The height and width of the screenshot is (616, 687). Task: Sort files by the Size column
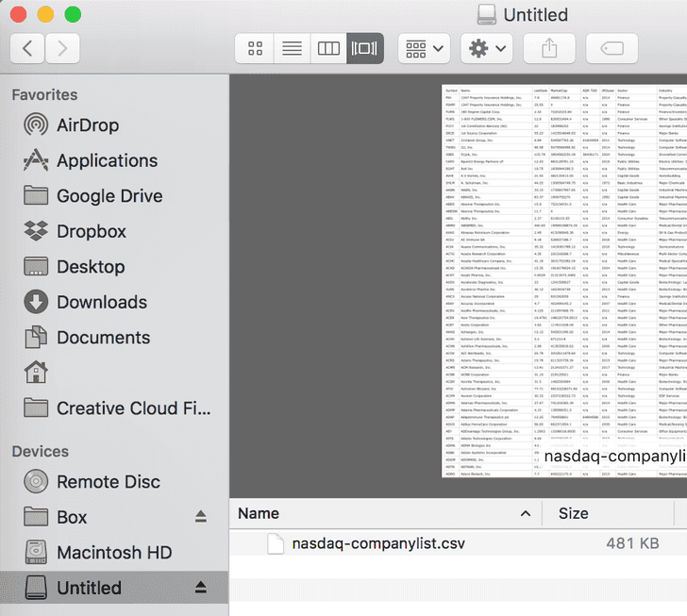(x=573, y=513)
